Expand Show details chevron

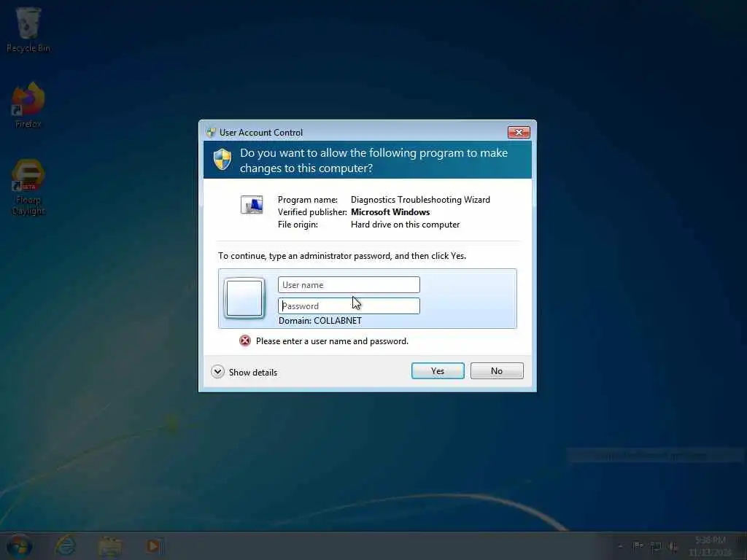[x=217, y=372]
